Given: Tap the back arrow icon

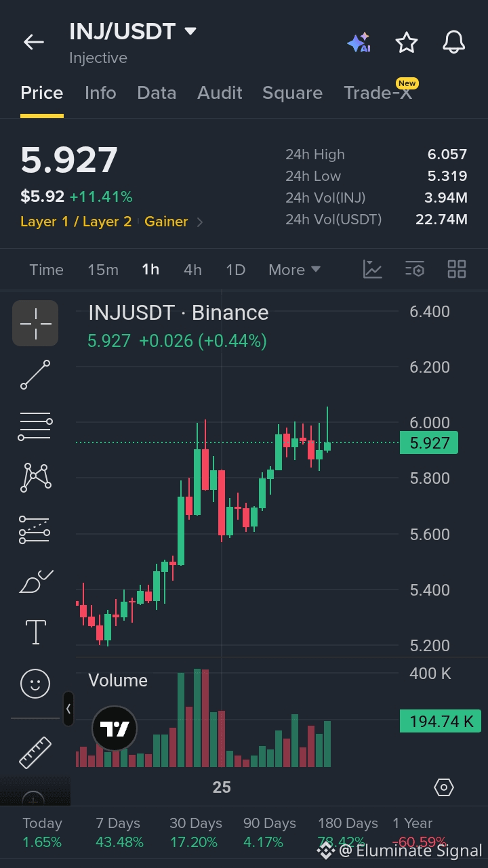Looking at the screenshot, I should tap(33, 42).
